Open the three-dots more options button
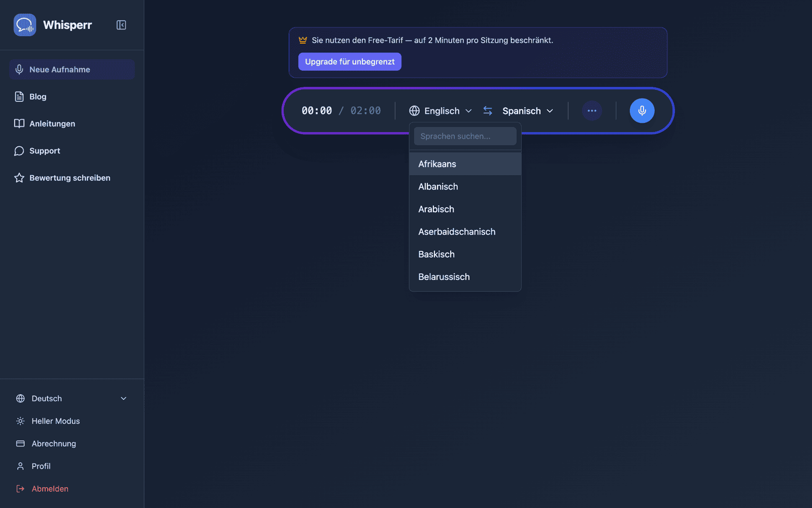 592,111
